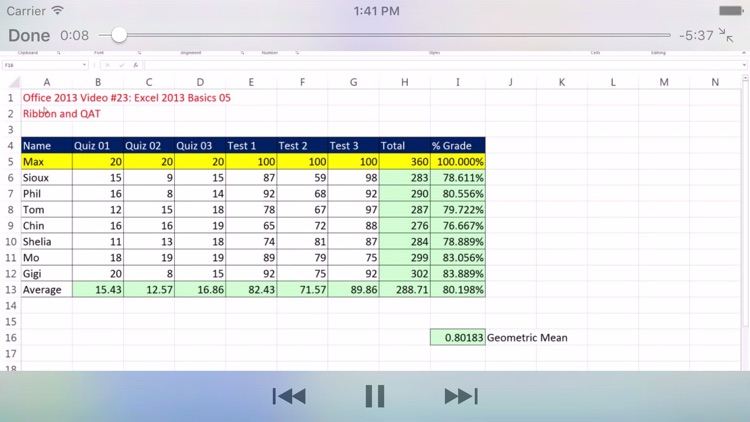Viewport: 750px width, 422px height.
Task: Pause the video playback
Action: coord(375,396)
